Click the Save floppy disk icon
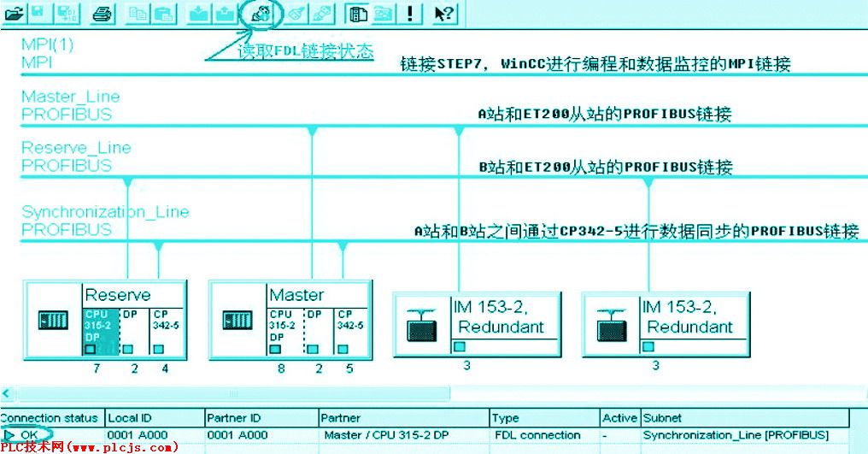868x454 pixels. coord(38,14)
